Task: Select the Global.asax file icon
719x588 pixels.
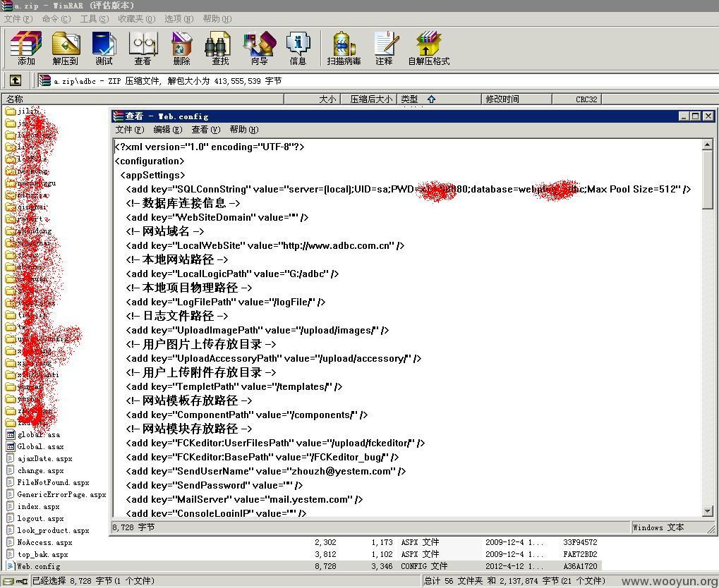Action: (x=11, y=446)
